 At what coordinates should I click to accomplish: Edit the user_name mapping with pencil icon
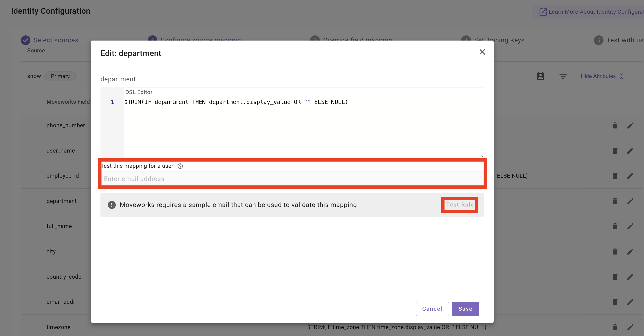[630, 151]
